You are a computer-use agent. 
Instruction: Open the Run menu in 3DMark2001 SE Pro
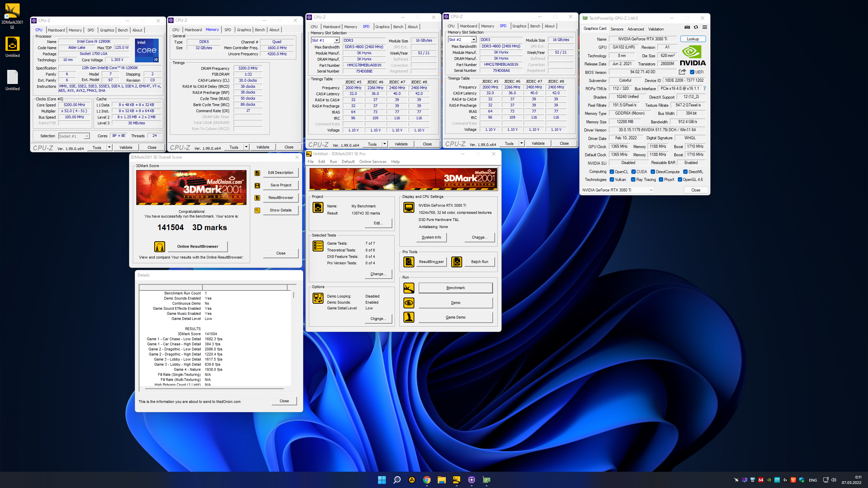point(333,162)
